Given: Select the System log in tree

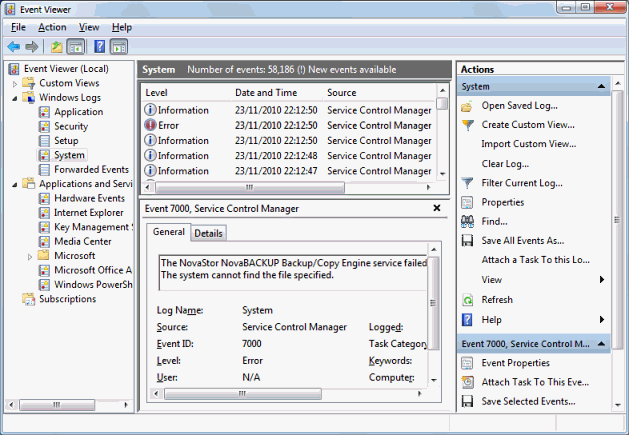Looking at the screenshot, I should tap(69, 155).
